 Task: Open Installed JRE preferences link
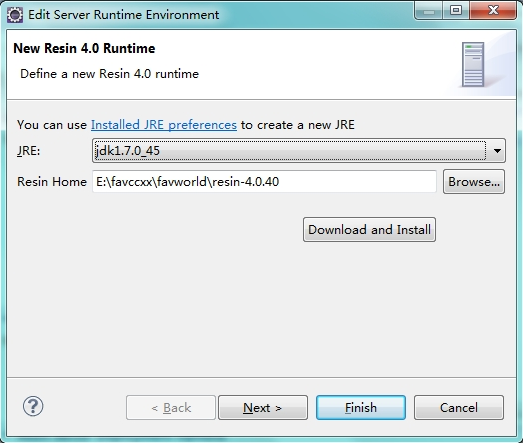(164, 125)
